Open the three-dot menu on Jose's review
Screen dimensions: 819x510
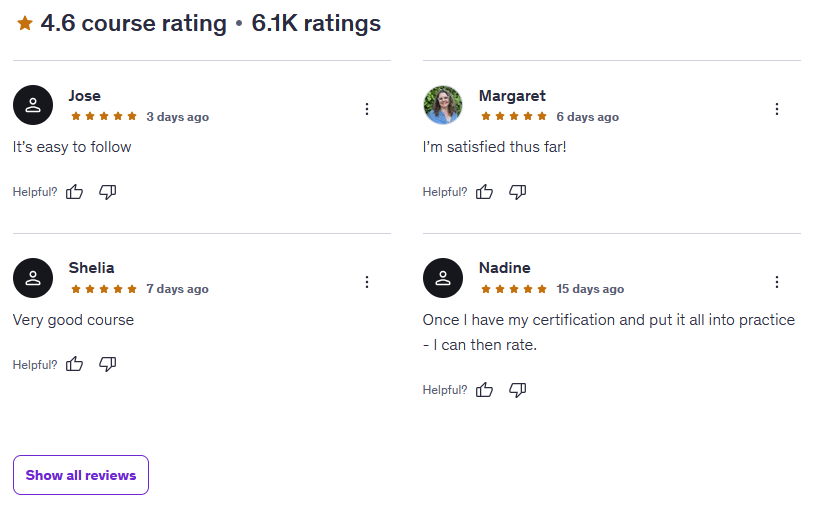367,109
